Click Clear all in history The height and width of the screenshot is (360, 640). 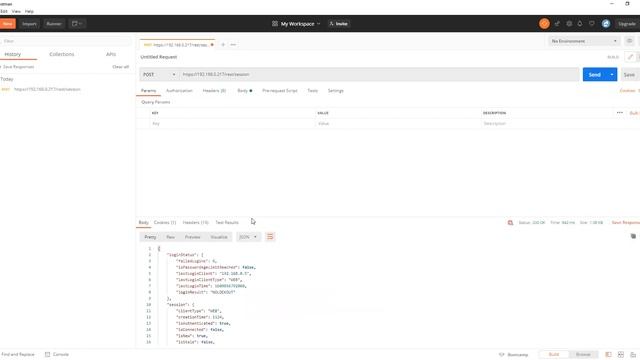(x=120, y=67)
